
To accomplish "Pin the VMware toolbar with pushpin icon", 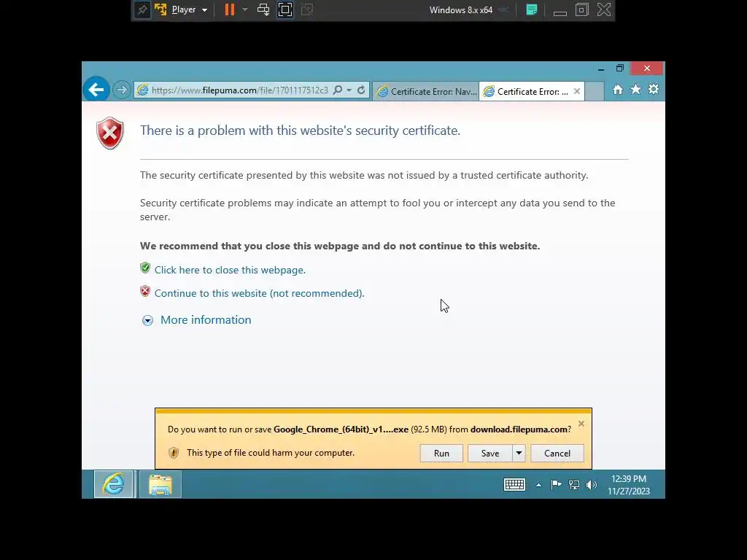I will (142, 9).
